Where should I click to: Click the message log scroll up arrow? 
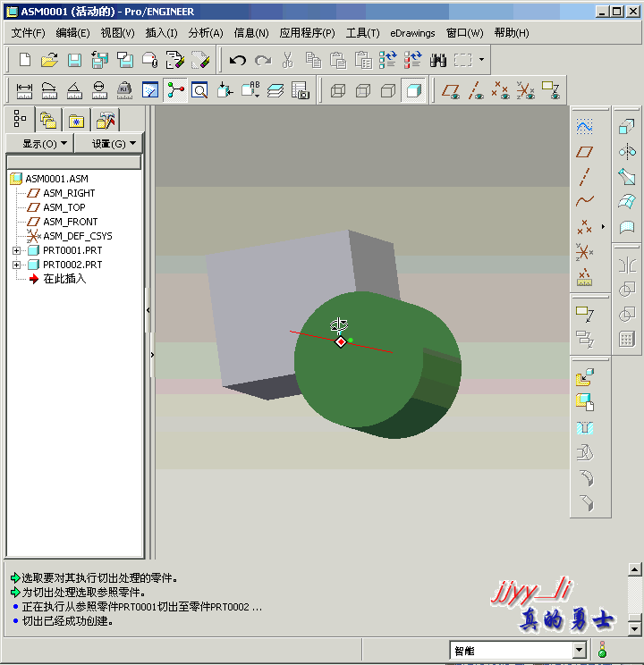[634, 569]
